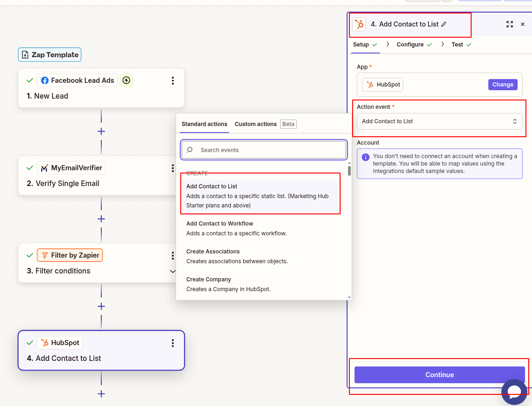Click the Search events input field
Viewport: 532px width, 406px height.
pyautogui.click(x=263, y=150)
